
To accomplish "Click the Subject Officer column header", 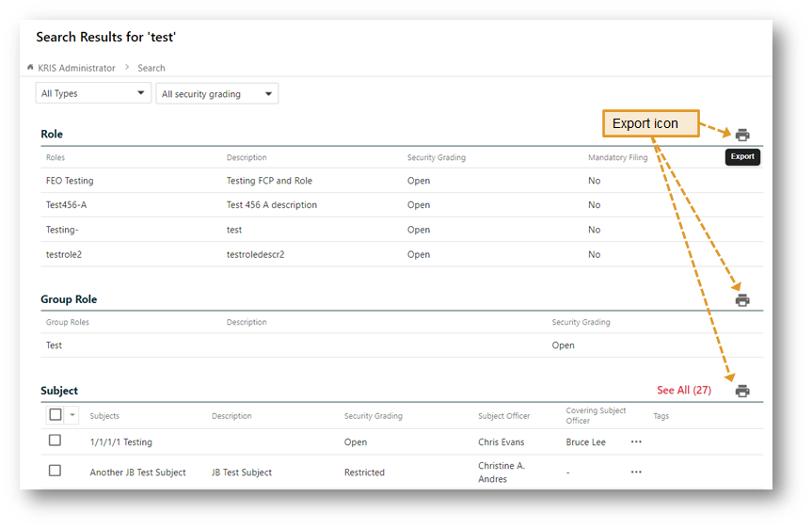I will [x=504, y=416].
